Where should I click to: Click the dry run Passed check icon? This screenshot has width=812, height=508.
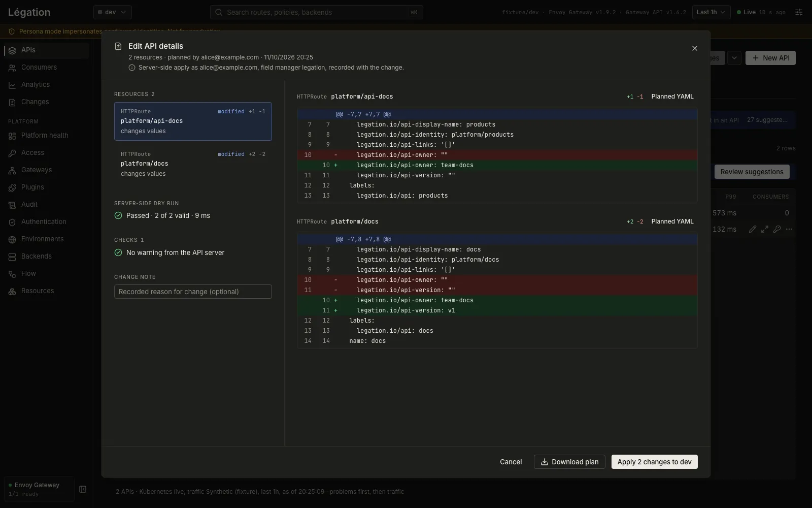click(118, 215)
